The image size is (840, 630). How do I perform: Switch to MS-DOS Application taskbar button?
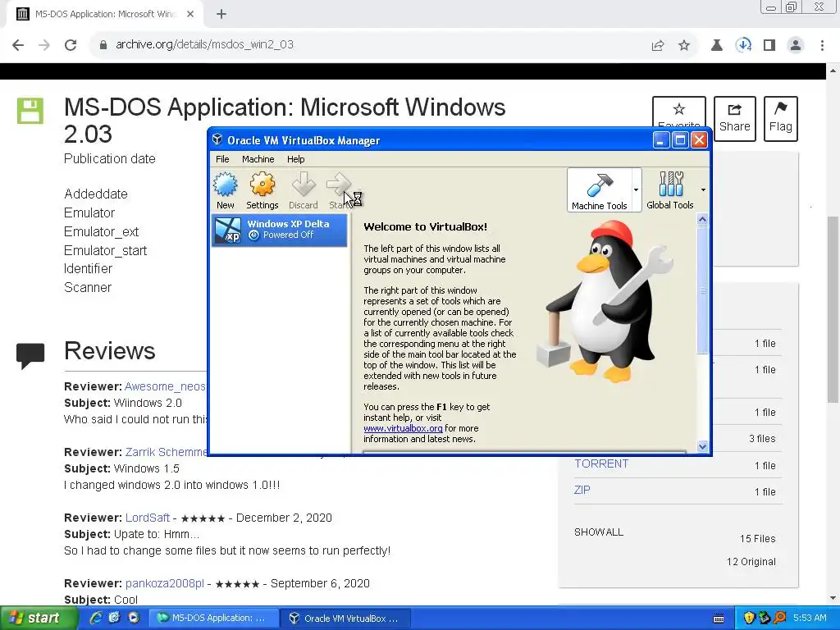point(212,619)
